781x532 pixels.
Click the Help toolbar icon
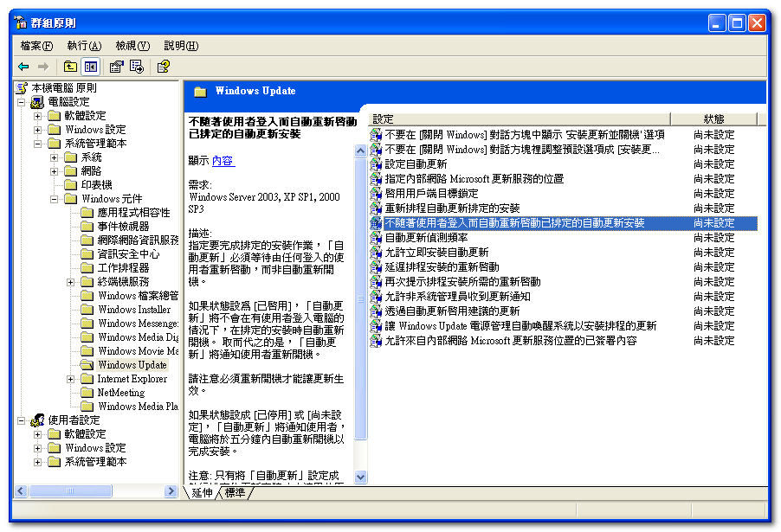coord(164,67)
